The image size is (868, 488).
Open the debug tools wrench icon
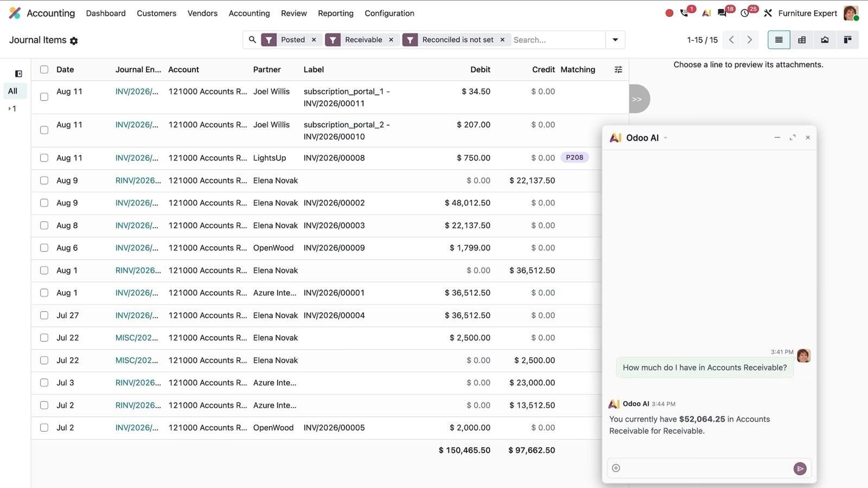click(768, 13)
